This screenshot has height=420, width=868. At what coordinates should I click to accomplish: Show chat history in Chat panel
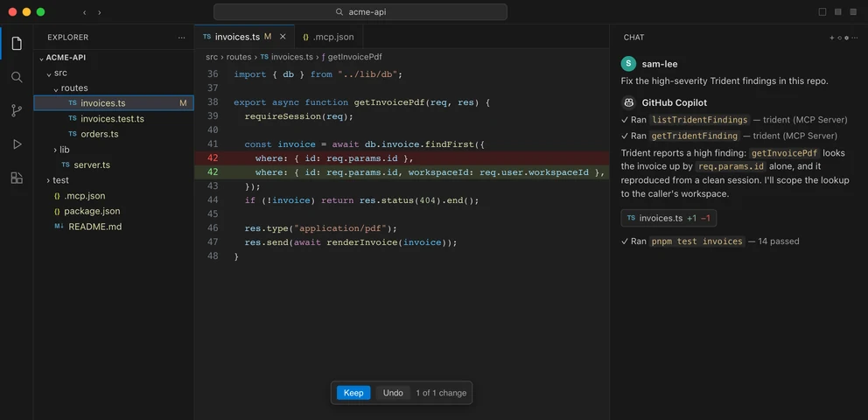[839, 38]
